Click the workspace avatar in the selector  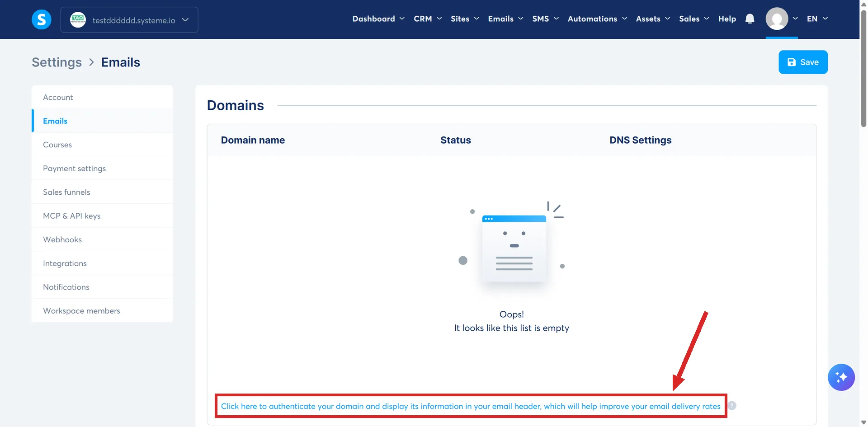pyautogui.click(x=78, y=19)
